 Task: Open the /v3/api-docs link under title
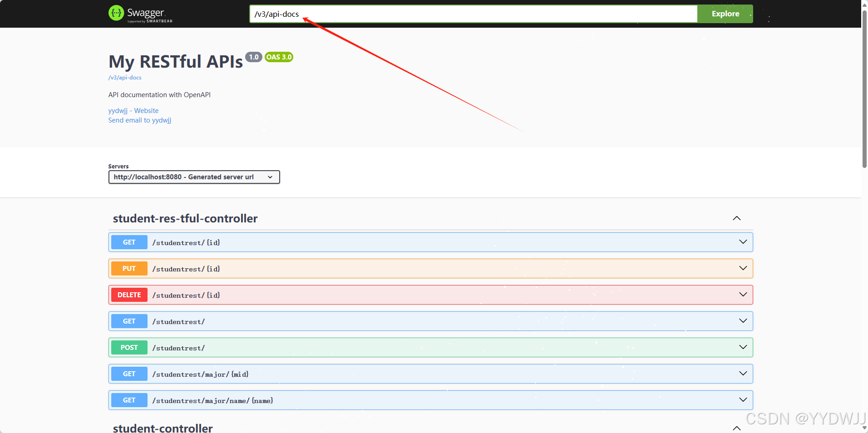coord(125,78)
